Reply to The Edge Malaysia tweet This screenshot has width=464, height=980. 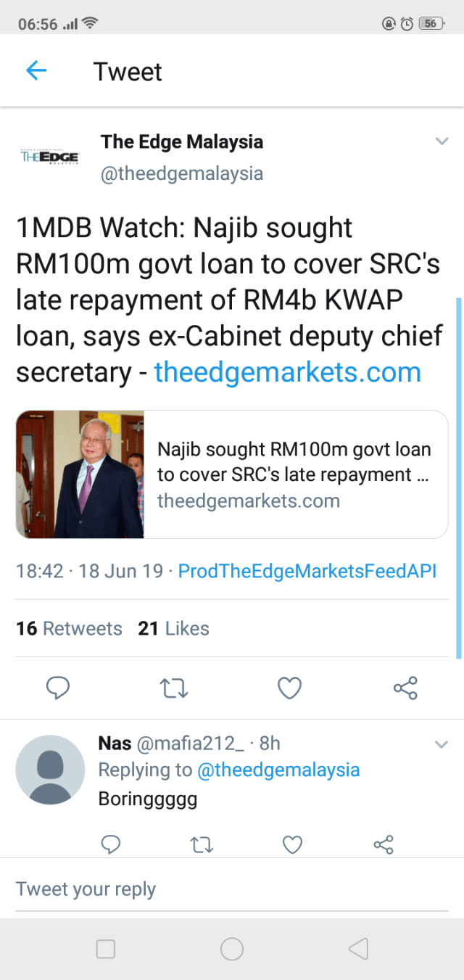pos(58,687)
